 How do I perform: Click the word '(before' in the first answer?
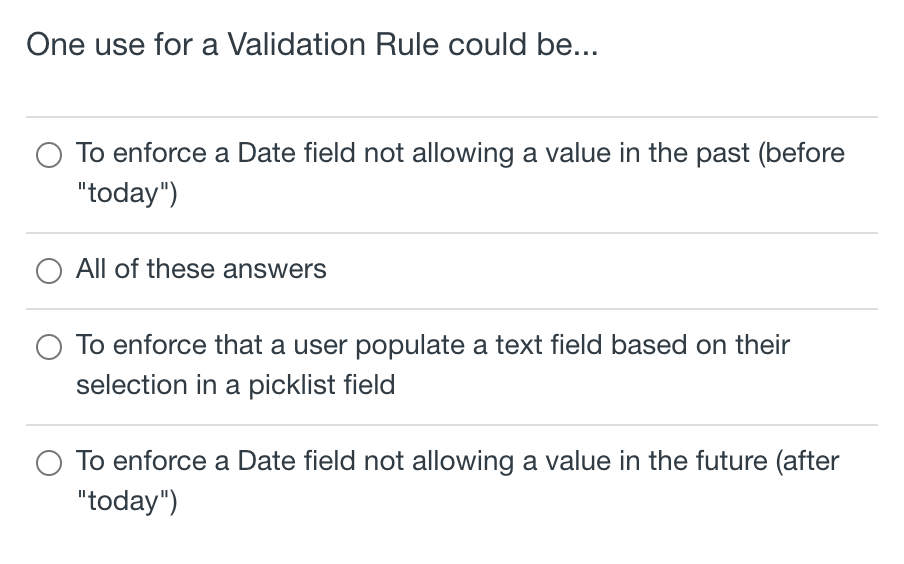click(x=801, y=153)
